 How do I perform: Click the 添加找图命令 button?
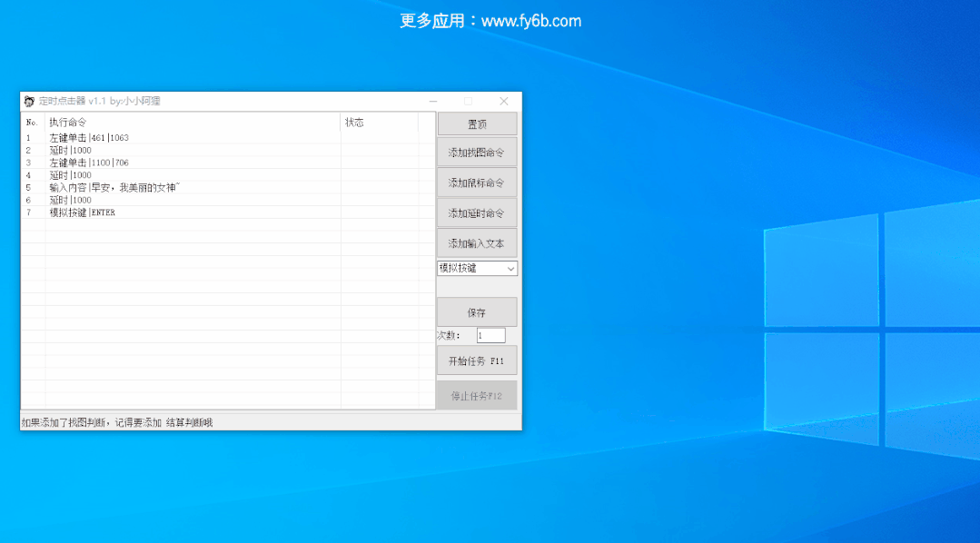coord(477,153)
